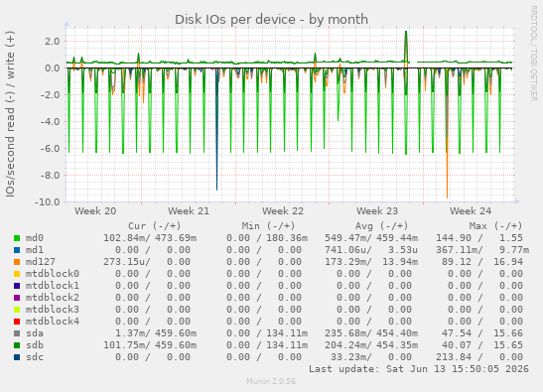Image resolution: width=543 pixels, height=392 pixels.
Task: Click the md1 legend label
Action: pos(35,250)
